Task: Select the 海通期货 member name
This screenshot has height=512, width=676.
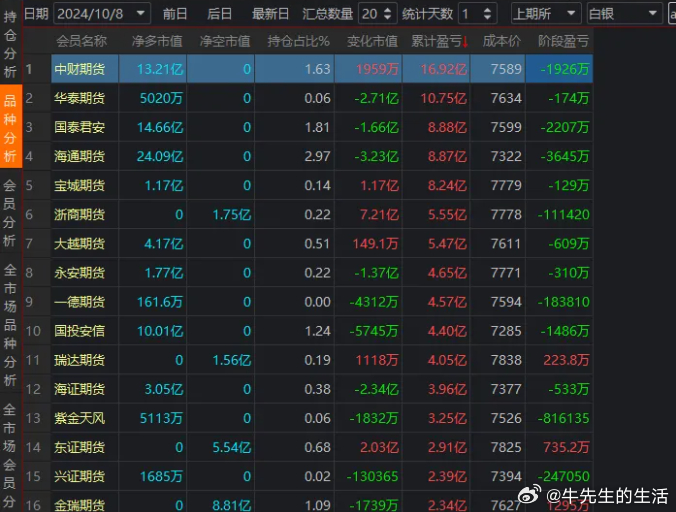Action: pyautogui.click(x=79, y=156)
